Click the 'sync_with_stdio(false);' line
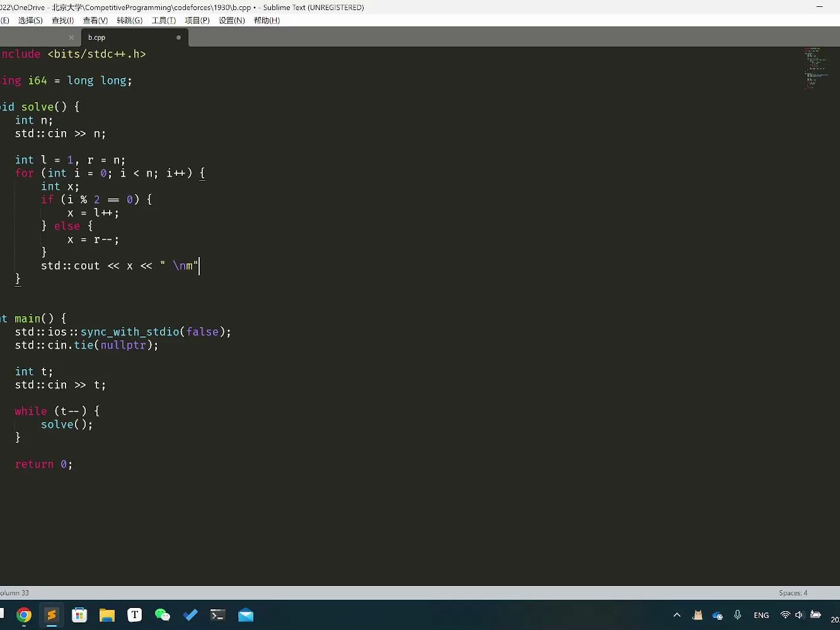 point(124,332)
